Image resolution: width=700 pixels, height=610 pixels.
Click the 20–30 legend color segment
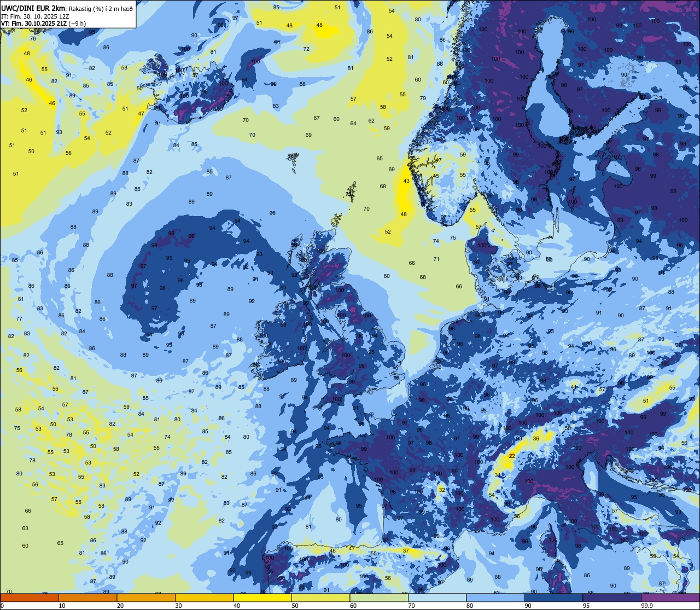click(x=146, y=598)
